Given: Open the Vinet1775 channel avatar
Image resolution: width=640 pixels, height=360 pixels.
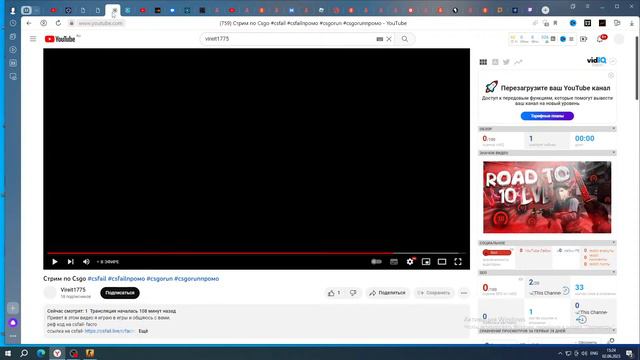Looking at the screenshot, I should [50, 293].
